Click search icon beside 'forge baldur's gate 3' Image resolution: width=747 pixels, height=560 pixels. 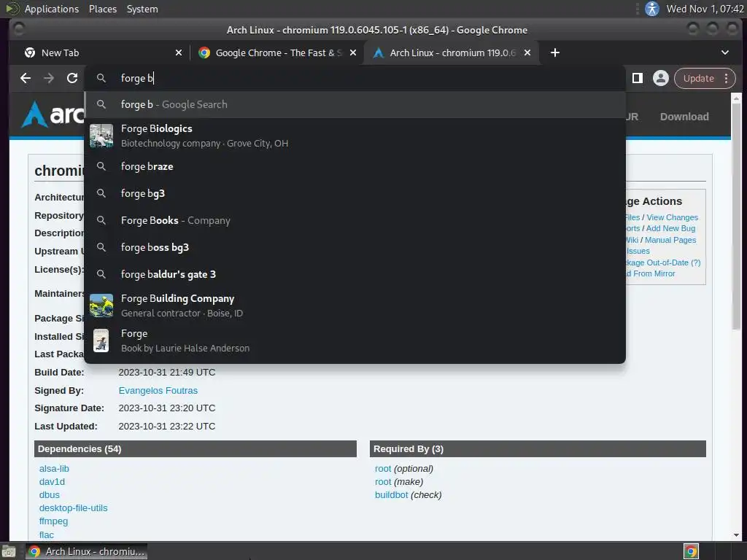[101, 274]
